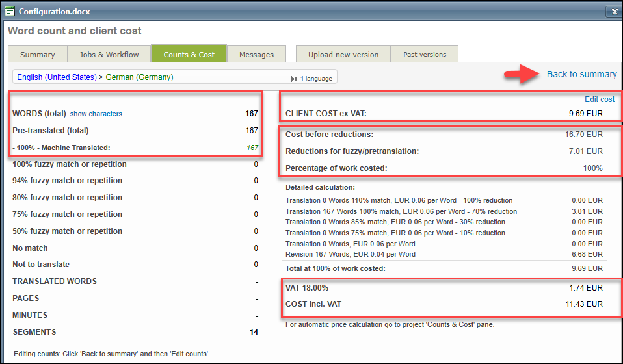Click the document icon in the title bar
Screen dimensions: 623x364
(10, 11)
